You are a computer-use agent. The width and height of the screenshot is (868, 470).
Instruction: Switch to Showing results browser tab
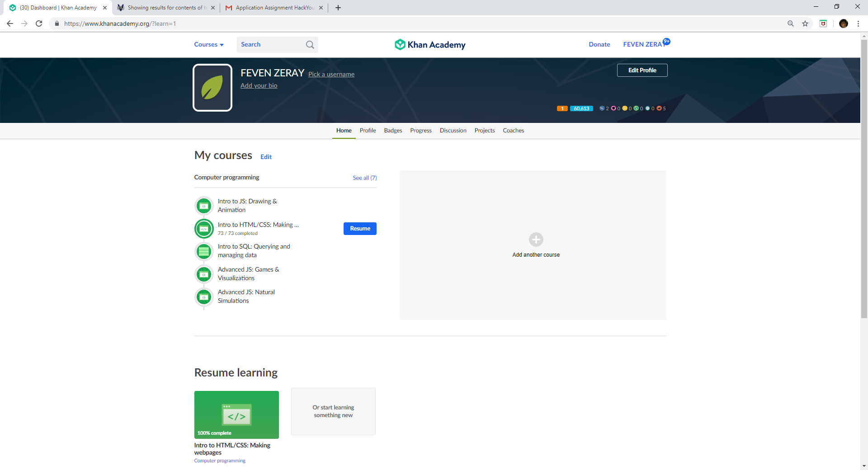[166, 8]
